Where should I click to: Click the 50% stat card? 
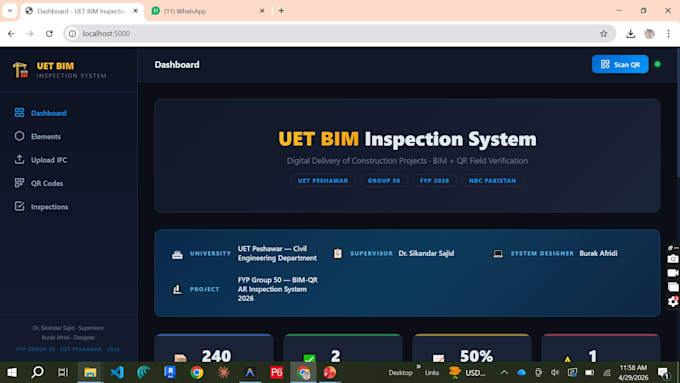(472, 348)
